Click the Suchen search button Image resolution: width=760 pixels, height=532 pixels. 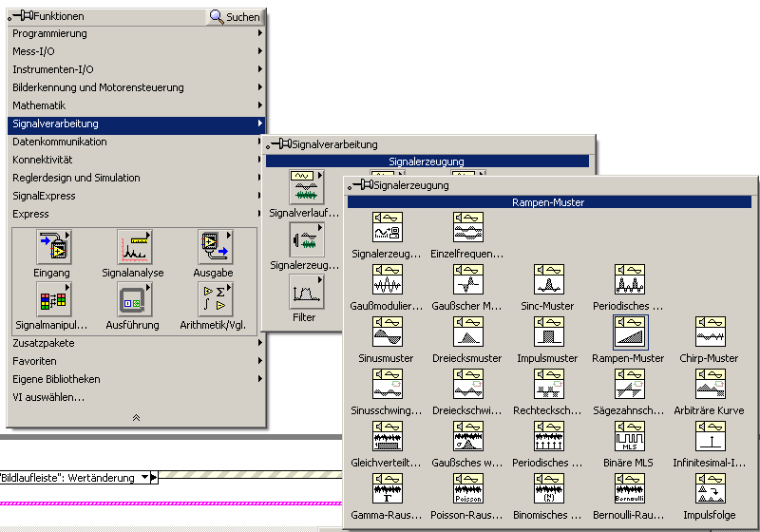tap(235, 16)
